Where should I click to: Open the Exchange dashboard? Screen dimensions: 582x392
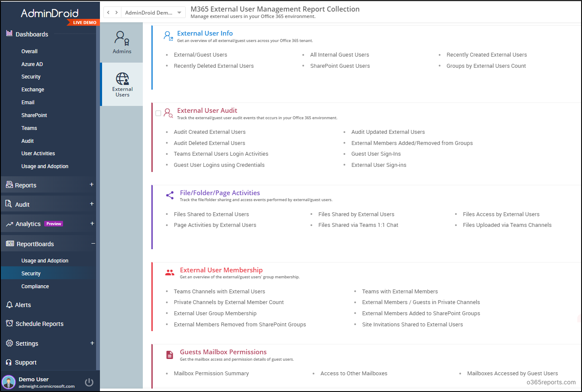(x=33, y=90)
